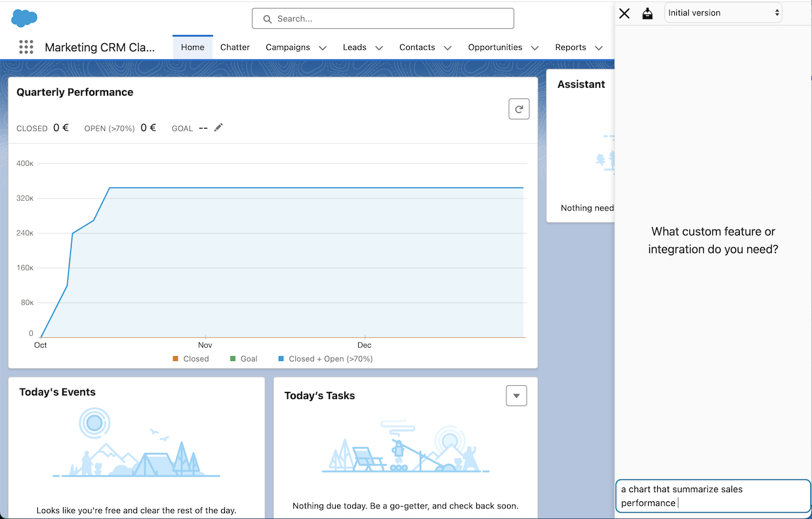This screenshot has width=812, height=519.
Task: Refresh the Quarterly Performance chart
Action: pos(519,110)
